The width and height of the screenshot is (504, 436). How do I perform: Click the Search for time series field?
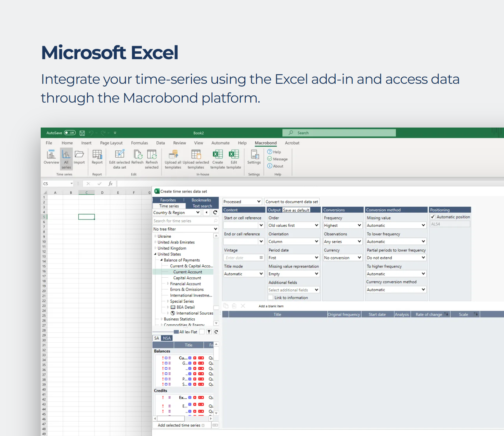tap(185, 221)
